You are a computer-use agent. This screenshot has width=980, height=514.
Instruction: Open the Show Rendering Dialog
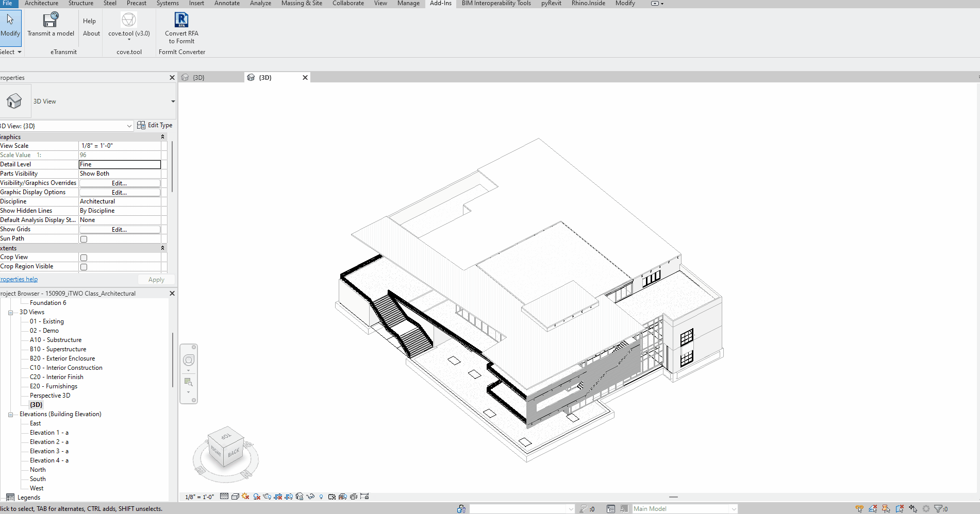[x=268, y=496]
